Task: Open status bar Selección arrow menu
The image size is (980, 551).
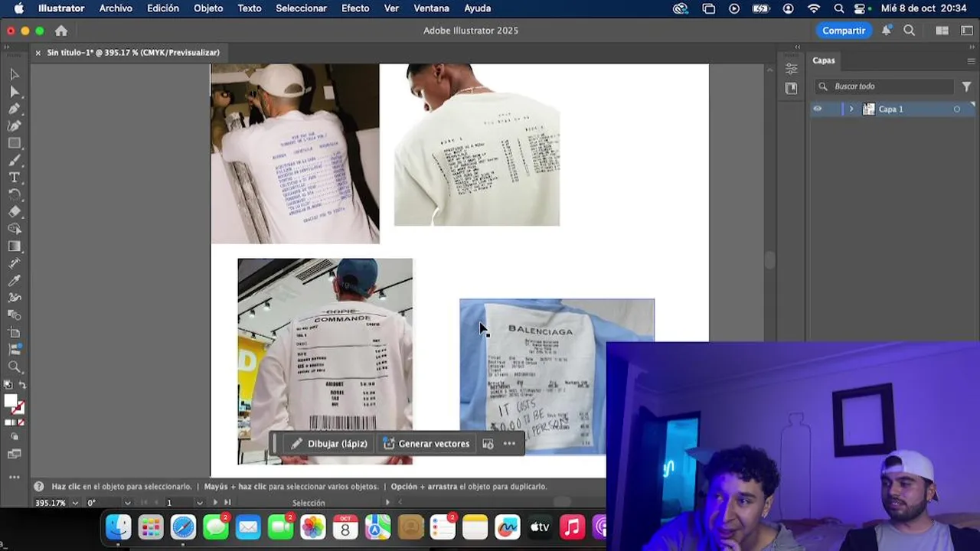Action: (387, 503)
